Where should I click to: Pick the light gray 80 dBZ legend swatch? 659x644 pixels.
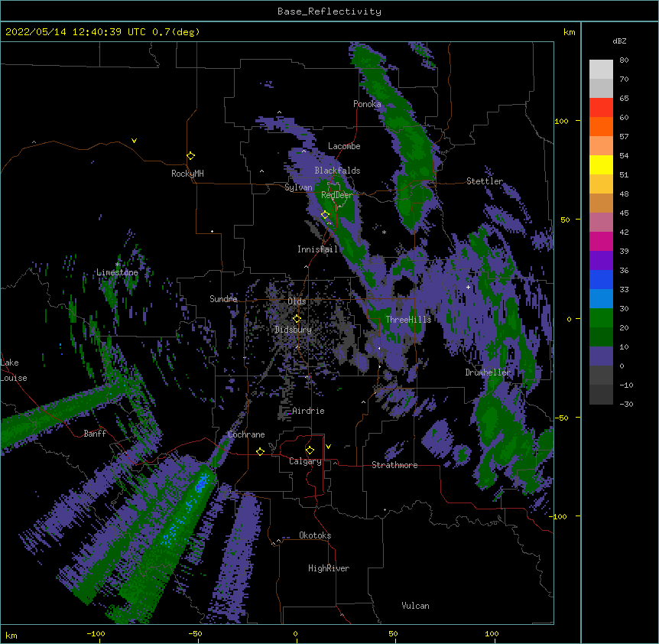601,70
